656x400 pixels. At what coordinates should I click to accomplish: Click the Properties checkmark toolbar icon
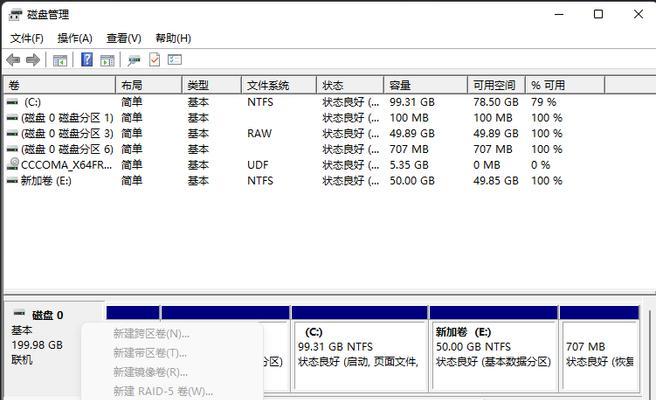(x=155, y=60)
